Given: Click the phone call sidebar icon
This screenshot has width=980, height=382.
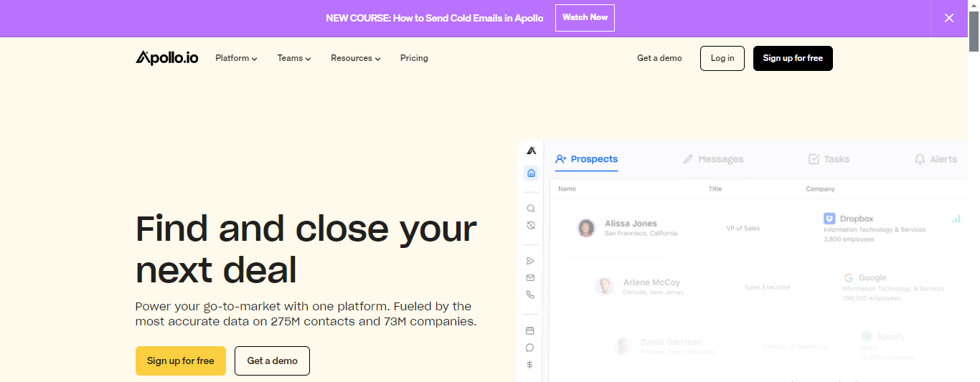Looking at the screenshot, I should click(531, 295).
